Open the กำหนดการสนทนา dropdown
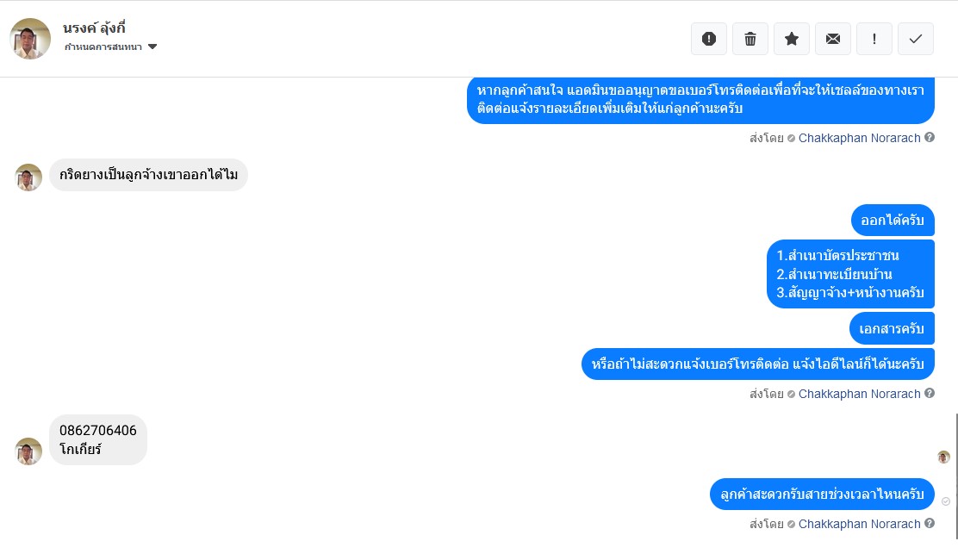 pos(103,47)
